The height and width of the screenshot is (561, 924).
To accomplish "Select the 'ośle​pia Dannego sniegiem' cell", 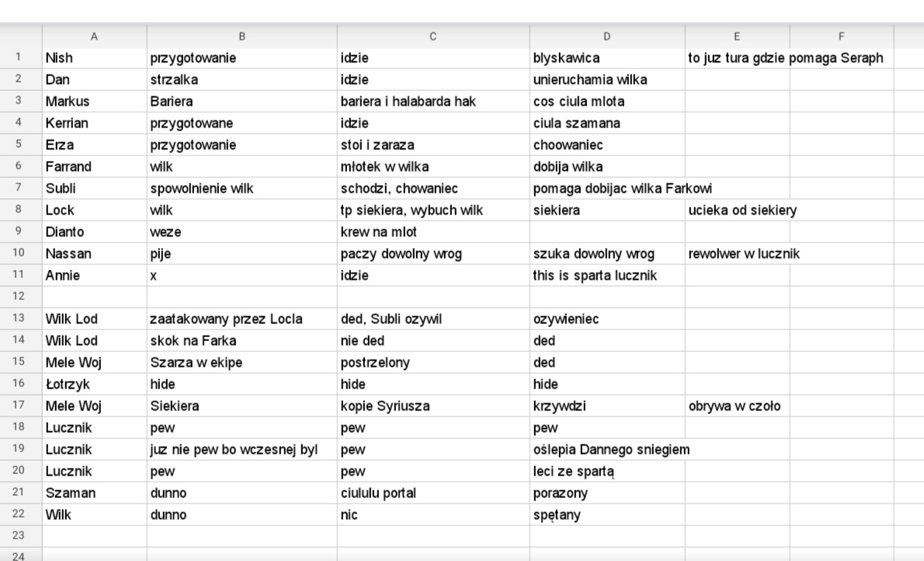I will tap(607, 450).
